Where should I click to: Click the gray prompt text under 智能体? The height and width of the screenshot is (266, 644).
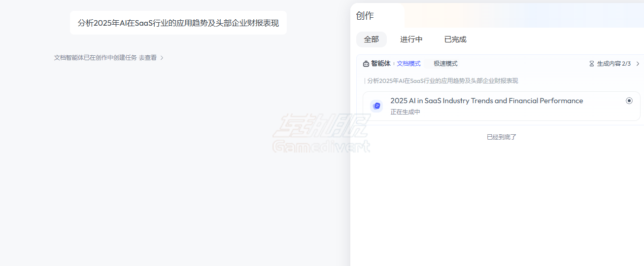point(442,81)
